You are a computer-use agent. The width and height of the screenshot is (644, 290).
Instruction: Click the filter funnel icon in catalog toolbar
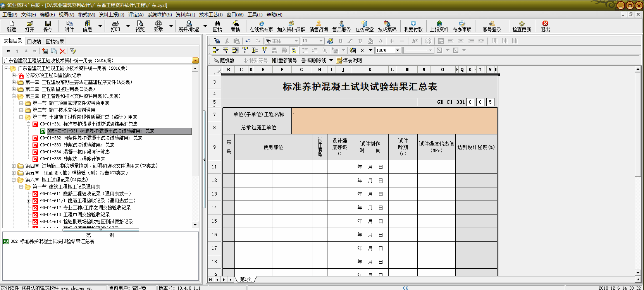point(73,51)
